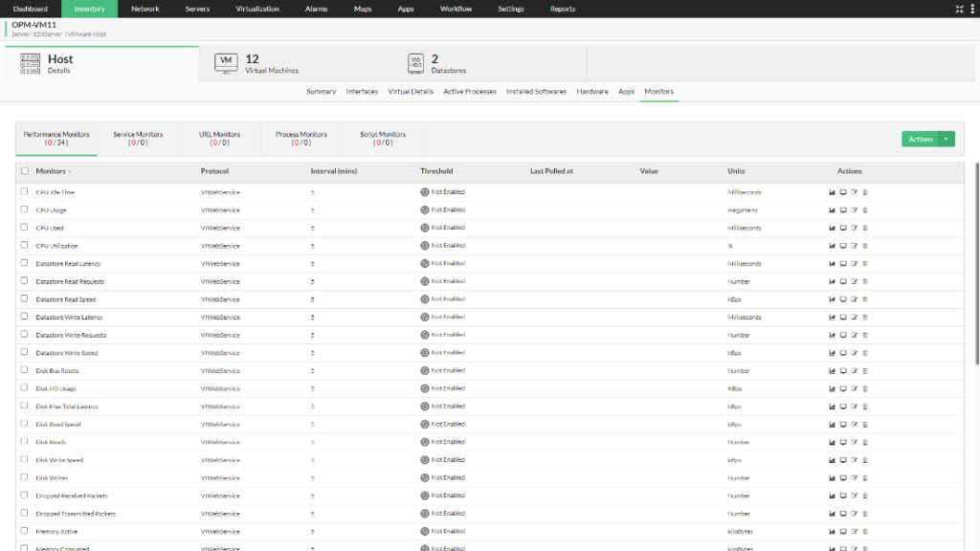Click the delete icon for Disk Bus Resets
Image resolution: width=980 pixels, height=551 pixels.
pyautogui.click(x=864, y=370)
